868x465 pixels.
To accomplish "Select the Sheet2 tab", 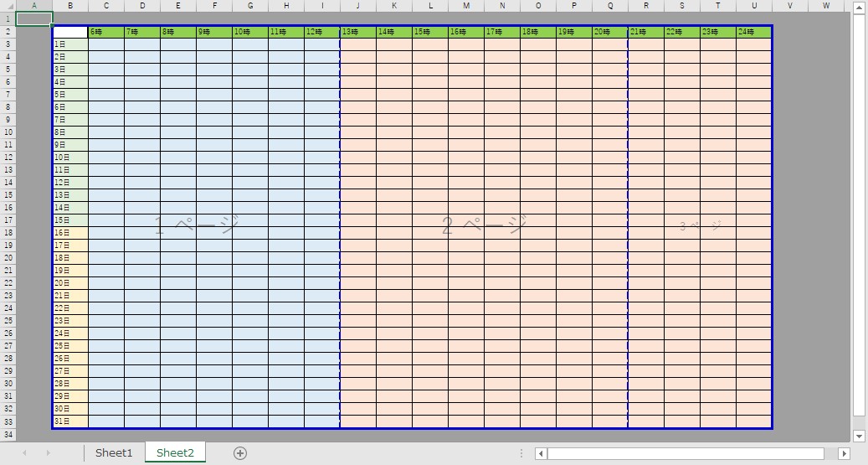I will point(175,452).
